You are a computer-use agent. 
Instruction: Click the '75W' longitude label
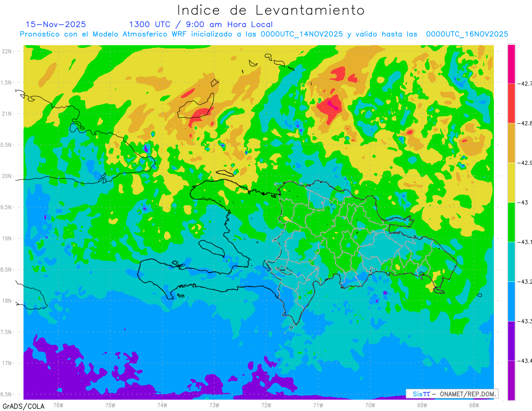[x=110, y=405]
